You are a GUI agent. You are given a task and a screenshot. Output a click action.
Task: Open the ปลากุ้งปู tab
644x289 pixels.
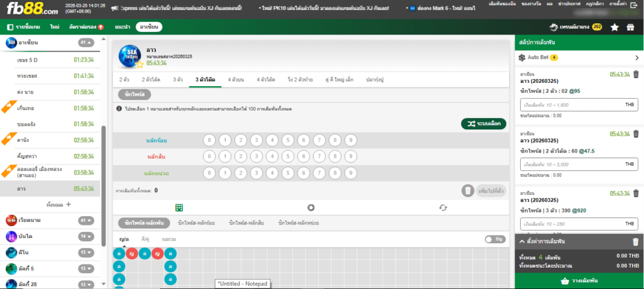click(x=375, y=80)
